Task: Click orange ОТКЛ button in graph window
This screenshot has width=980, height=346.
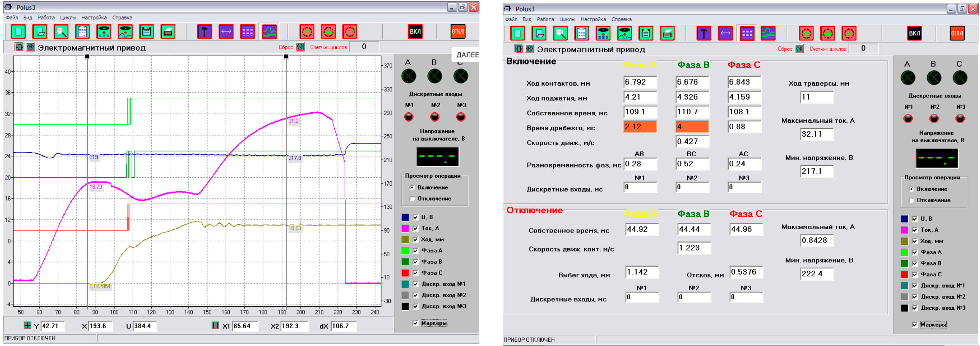Action: (458, 32)
